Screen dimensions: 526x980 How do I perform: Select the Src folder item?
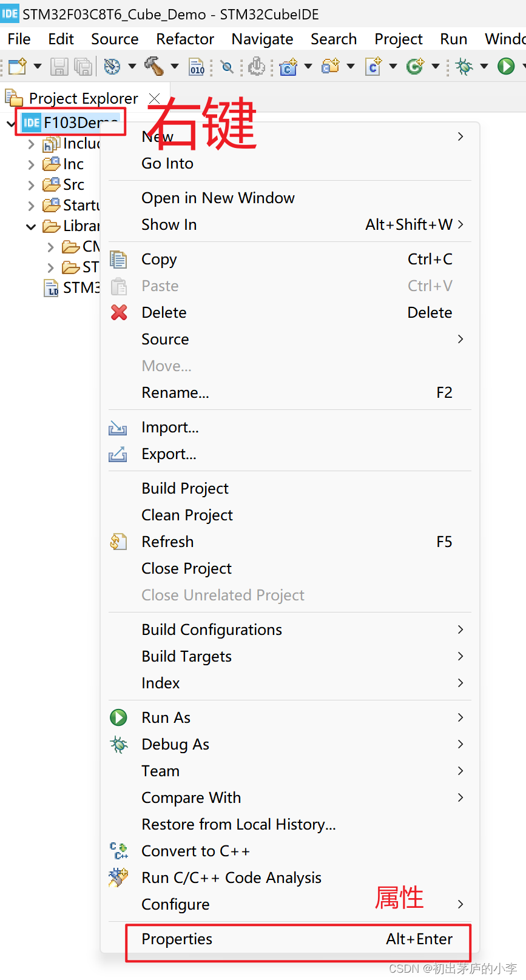(x=73, y=185)
